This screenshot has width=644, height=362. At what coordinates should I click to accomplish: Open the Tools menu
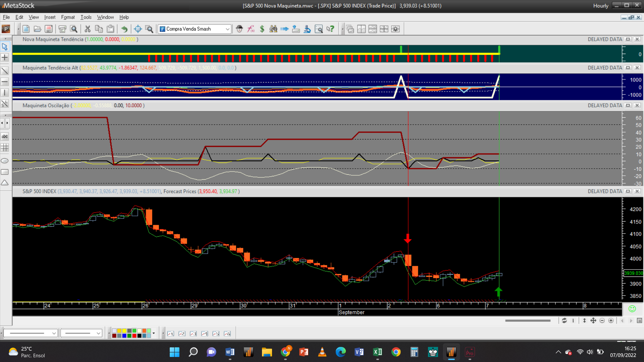pos(86,17)
